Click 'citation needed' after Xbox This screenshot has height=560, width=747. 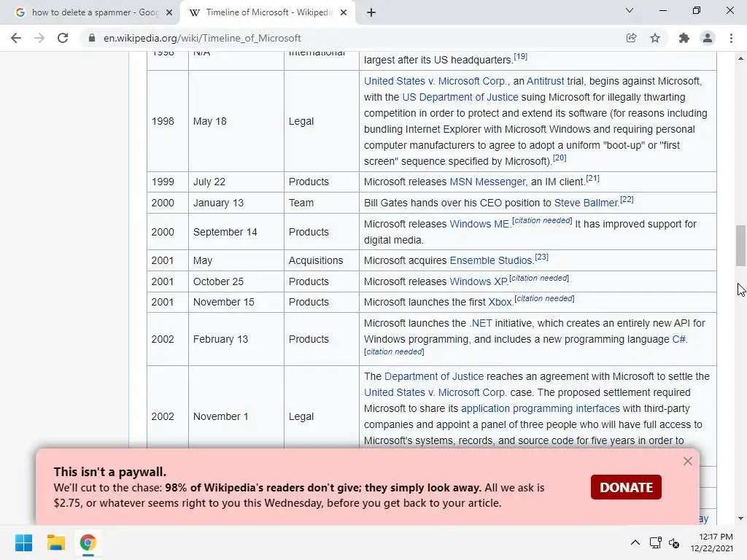click(544, 298)
